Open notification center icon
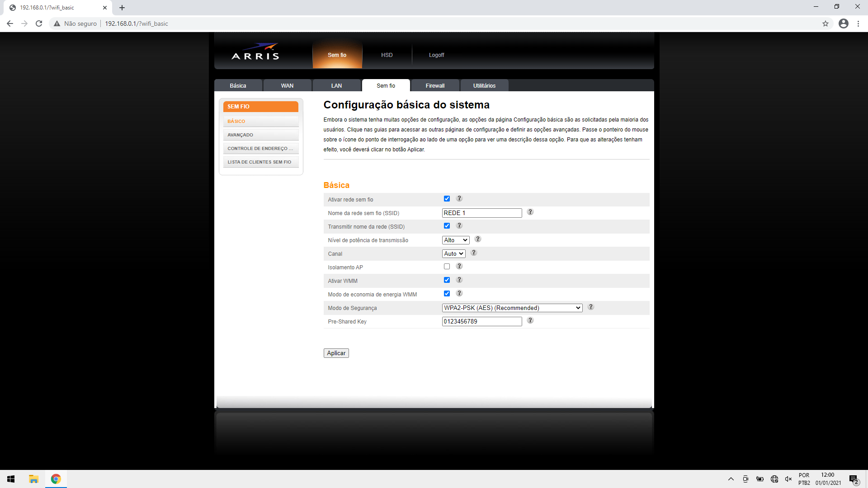 pos(854,479)
